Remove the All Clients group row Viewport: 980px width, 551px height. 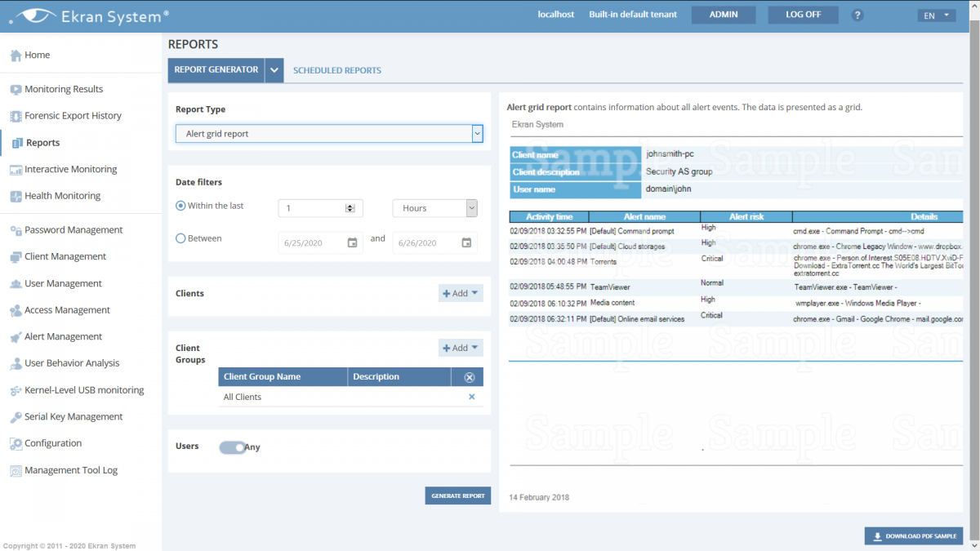(x=471, y=397)
